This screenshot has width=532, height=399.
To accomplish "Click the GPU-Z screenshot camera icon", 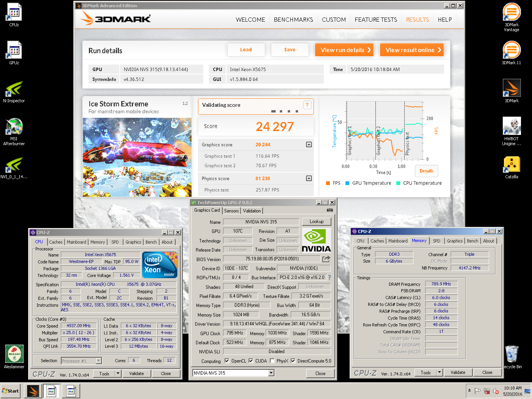I will [x=329, y=210].
